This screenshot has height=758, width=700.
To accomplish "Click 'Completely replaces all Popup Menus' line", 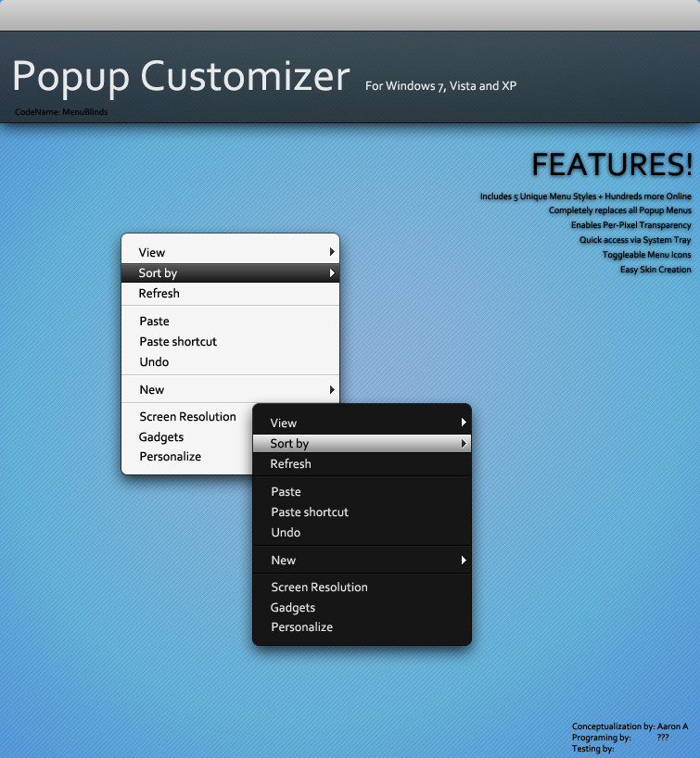I will (x=619, y=210).
